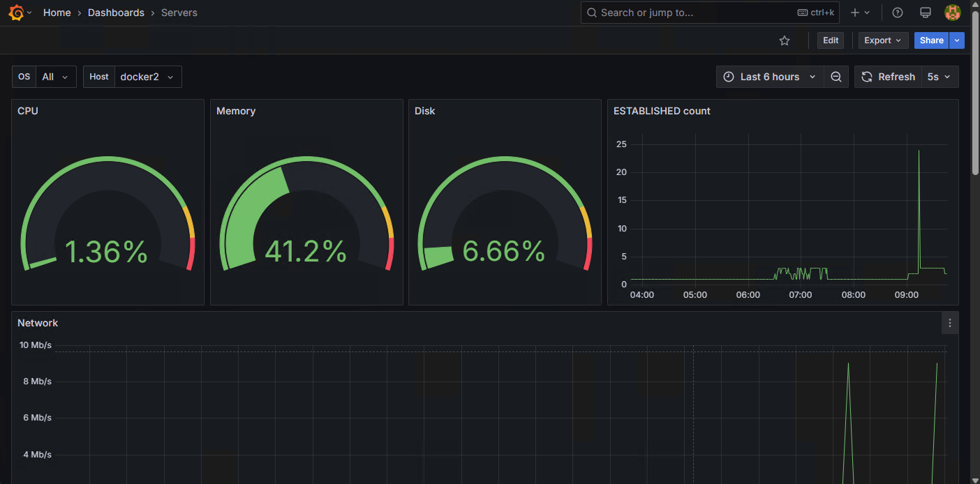Open the Export dropdown
This screenshot has height=484, width=980.
tap(884, 40)
